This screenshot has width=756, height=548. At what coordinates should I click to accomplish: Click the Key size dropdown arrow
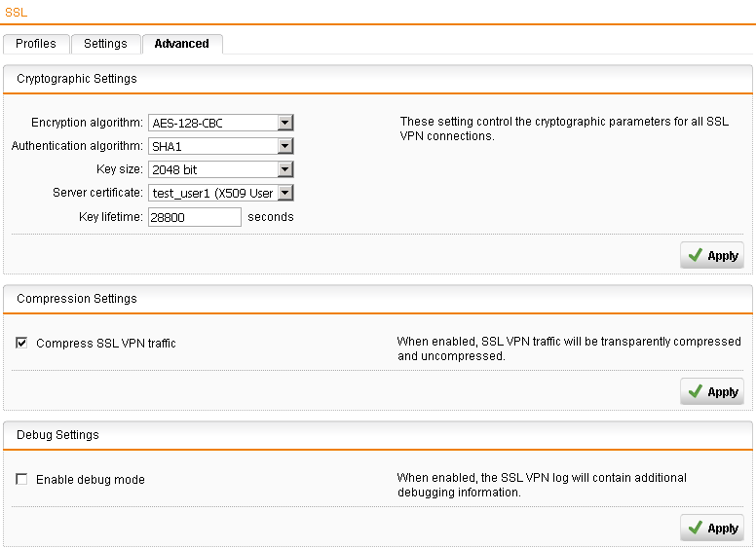tap(285, 169)
